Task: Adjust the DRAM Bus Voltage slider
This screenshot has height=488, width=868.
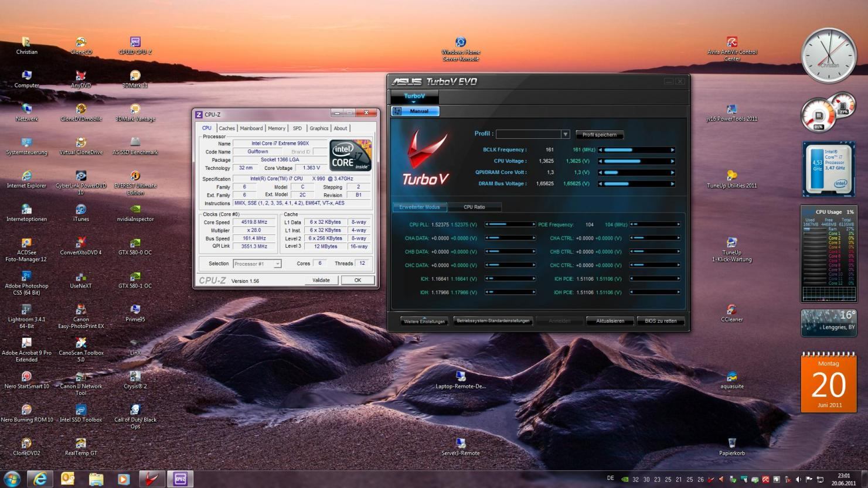Action: (636, 184)
